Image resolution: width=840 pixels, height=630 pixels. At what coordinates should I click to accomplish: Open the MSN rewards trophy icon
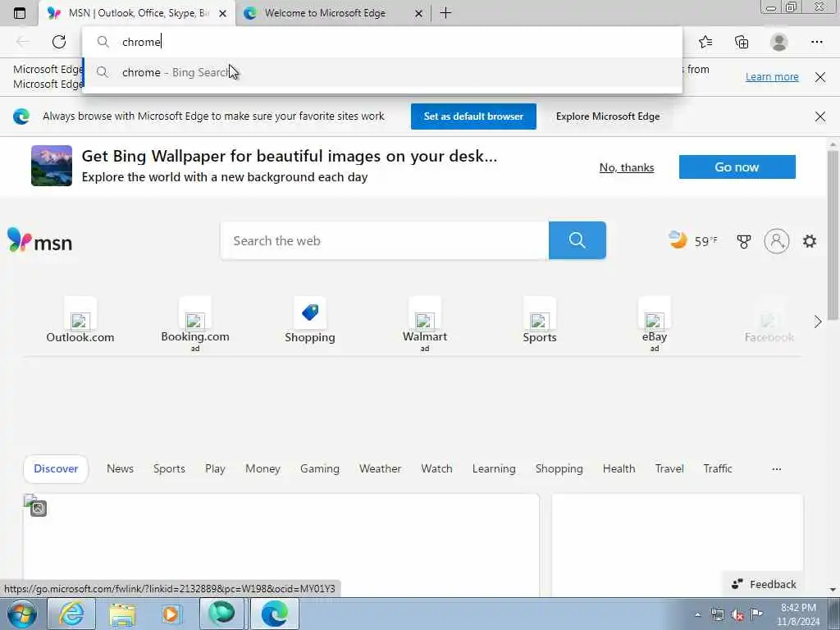[x=743, y=242]
